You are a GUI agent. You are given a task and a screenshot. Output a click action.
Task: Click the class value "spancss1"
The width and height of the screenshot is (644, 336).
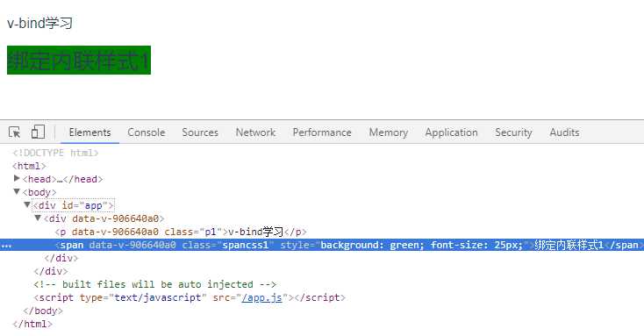[245, 245]
